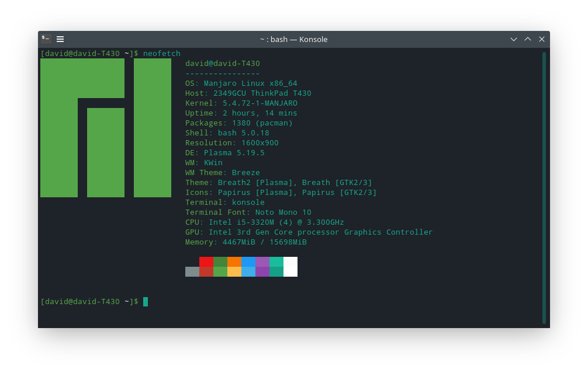588x373 pixels.
Task: Click the bottom '[david@david-T430 ~]$' prompt
Action: click(x=89, y=301)
